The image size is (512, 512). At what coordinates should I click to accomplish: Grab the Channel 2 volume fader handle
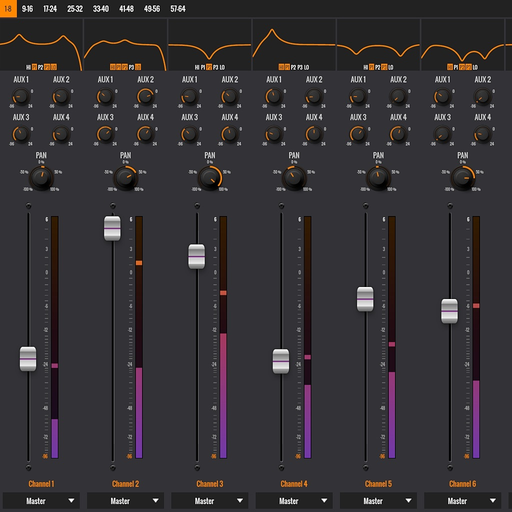coord(112,228)
